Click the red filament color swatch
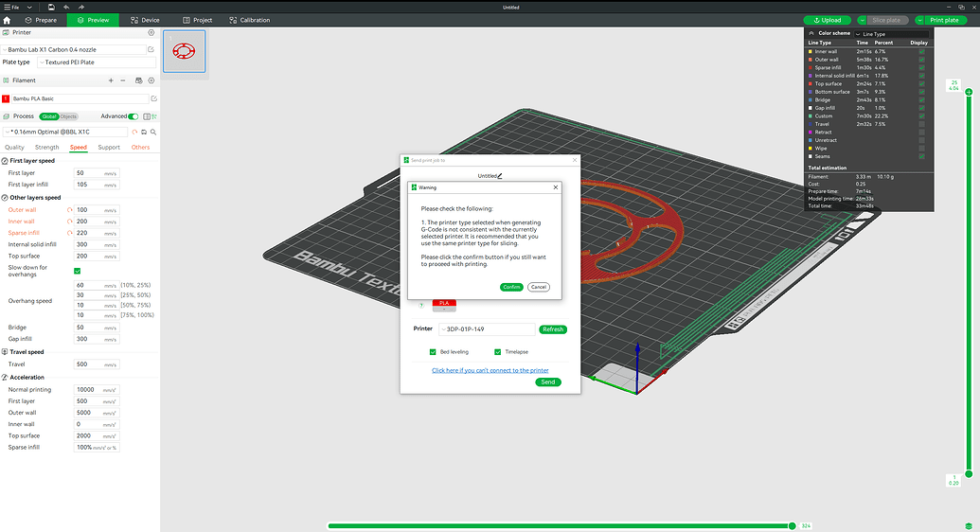 click(x=6, y=98)
